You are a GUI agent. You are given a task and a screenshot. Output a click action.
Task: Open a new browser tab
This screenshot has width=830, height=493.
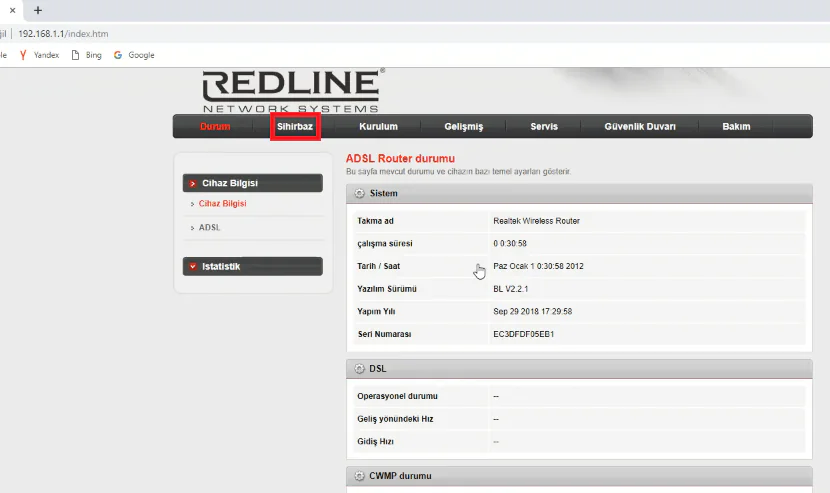click(x=38, y=10)
